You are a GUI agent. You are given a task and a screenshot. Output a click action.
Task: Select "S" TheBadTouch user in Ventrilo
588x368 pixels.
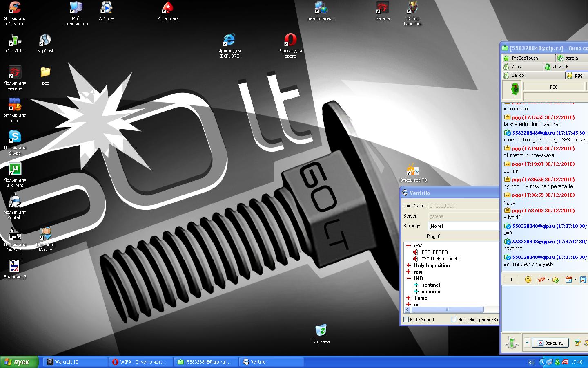click(x=440, y=259)
